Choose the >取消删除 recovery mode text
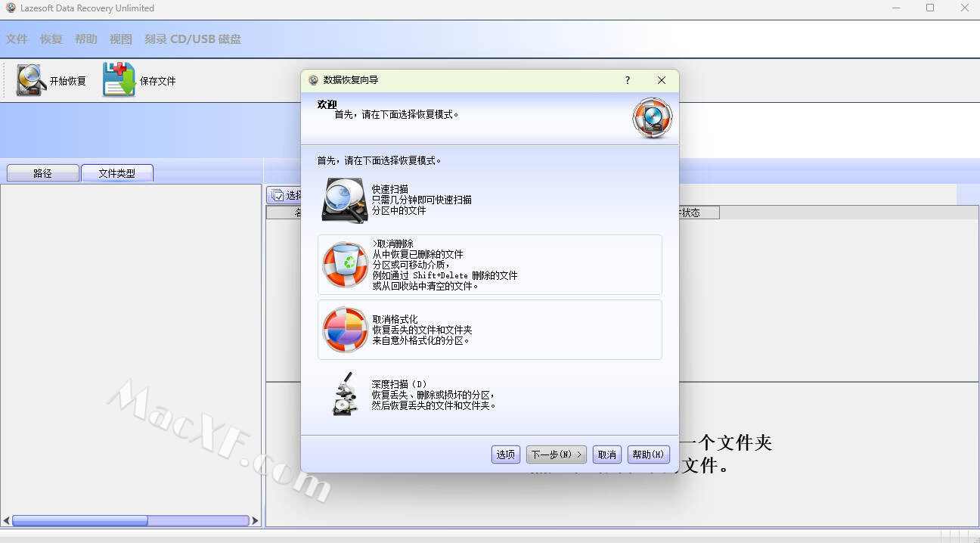Viewport: 980px width, 543px height. pos(445,265)
